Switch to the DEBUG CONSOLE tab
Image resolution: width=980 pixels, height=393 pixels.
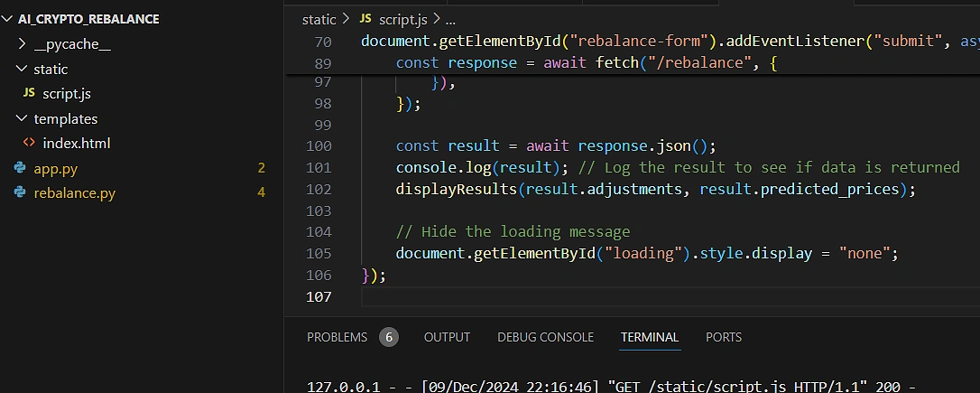[545, 337]
